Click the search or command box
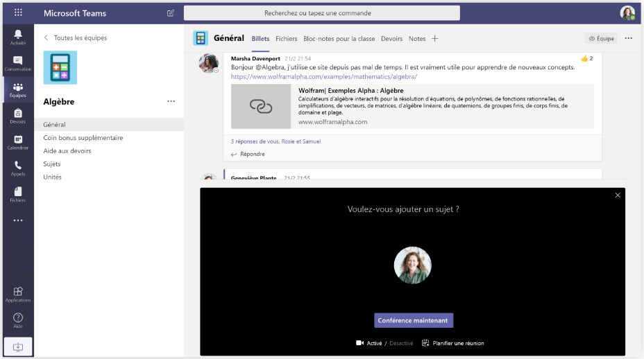 pos(321,13)
